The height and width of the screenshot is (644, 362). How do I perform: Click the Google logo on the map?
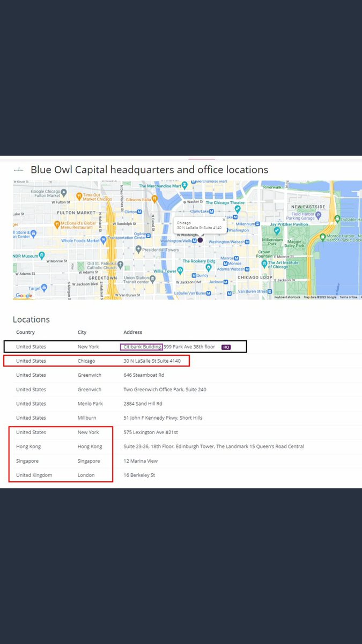coord(24,296)
